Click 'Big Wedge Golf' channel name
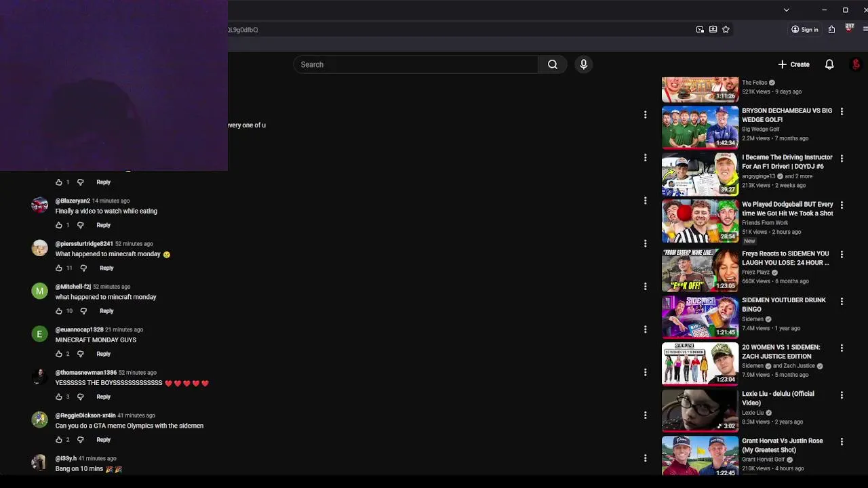Image resolution: width=868 pixels, height=488 pixels. (761, 129)
